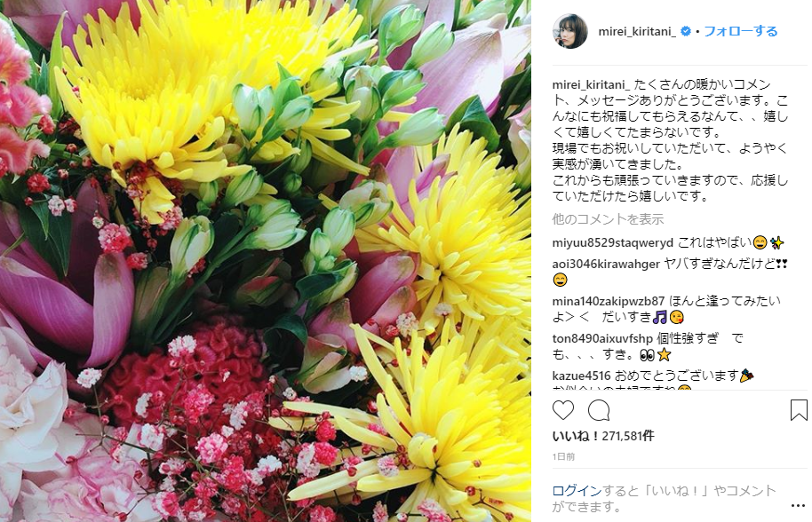
Task: Click the フォローする follow button
Action: [741, 32]
